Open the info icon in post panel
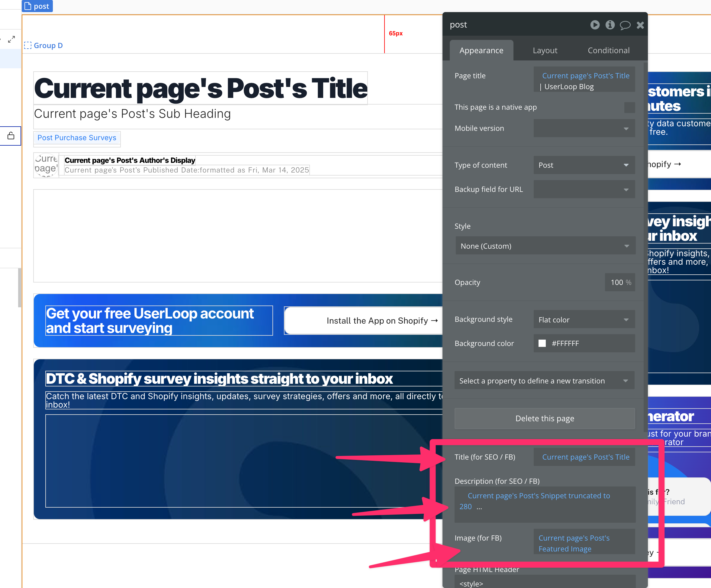This screenshot has height=588, width=711. click(x=610, y=25)
